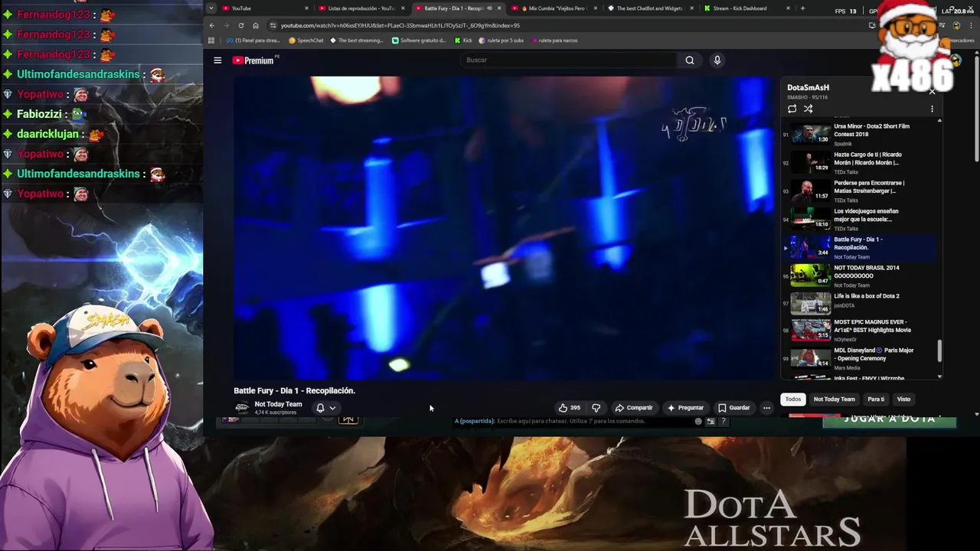Reload the current page
Viewport: 980px width, 551px height.
[241, 25]
